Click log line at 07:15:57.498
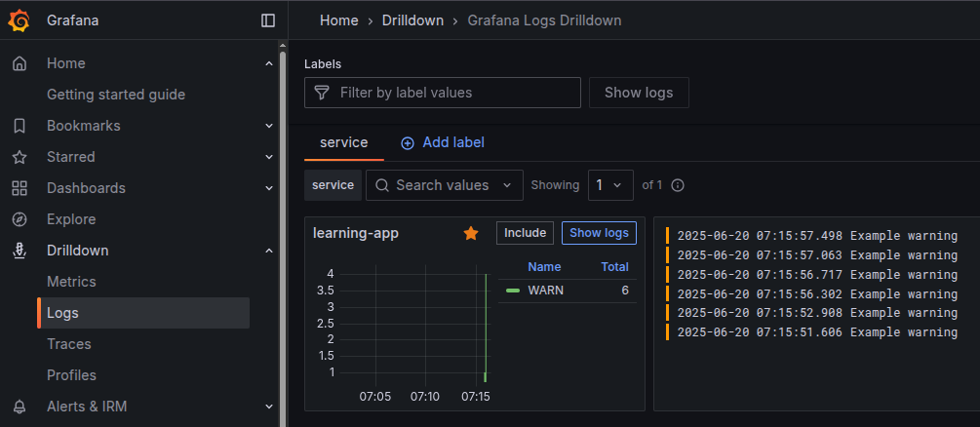Screen dimensions: 980x427 click(x=817, y=236)
